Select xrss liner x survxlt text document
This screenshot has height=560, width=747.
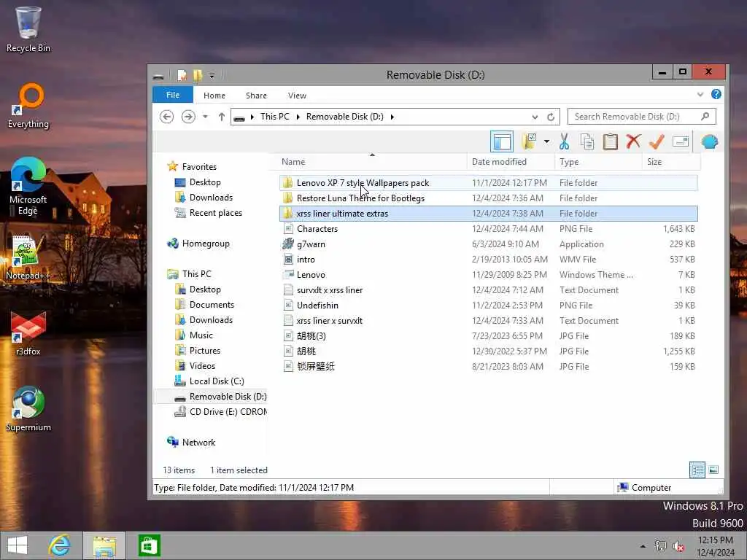tap(489, 321)
